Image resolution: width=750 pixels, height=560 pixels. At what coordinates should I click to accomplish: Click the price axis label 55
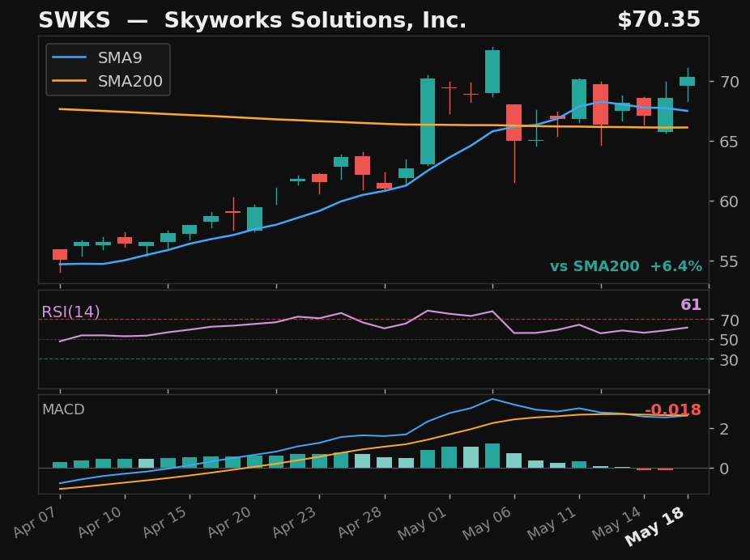(730, 261)
